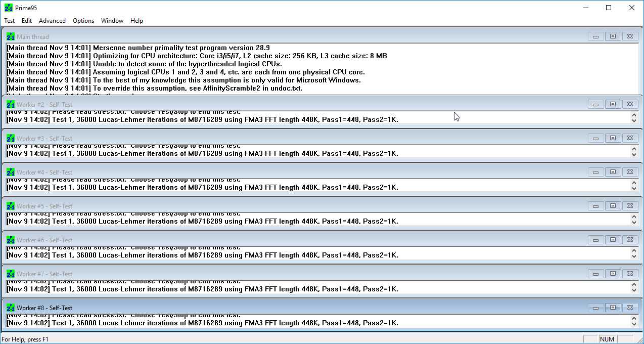Click the 'Mersenne number primality test program' log line
Screen dimensions: 644x344
pyautogui.click(x=138, y=48)
